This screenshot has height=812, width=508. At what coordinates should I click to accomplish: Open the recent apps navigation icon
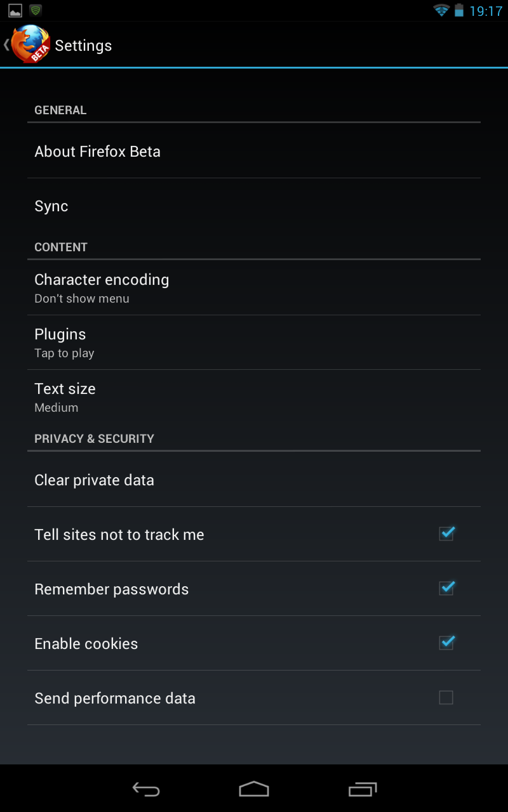tap(363, 789)
